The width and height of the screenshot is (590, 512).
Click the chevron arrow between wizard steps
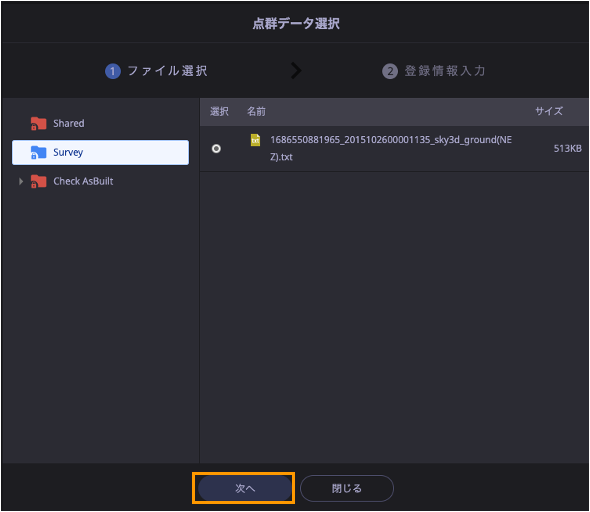pos(297,71)
